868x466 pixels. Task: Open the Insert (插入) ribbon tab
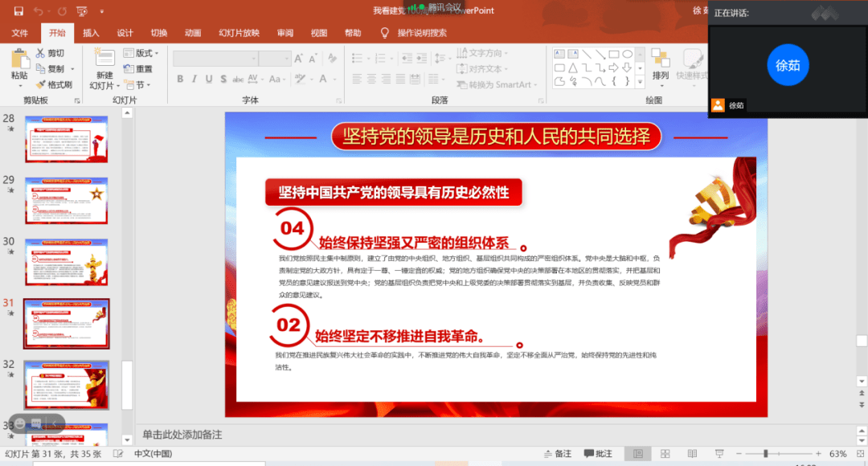91,33
